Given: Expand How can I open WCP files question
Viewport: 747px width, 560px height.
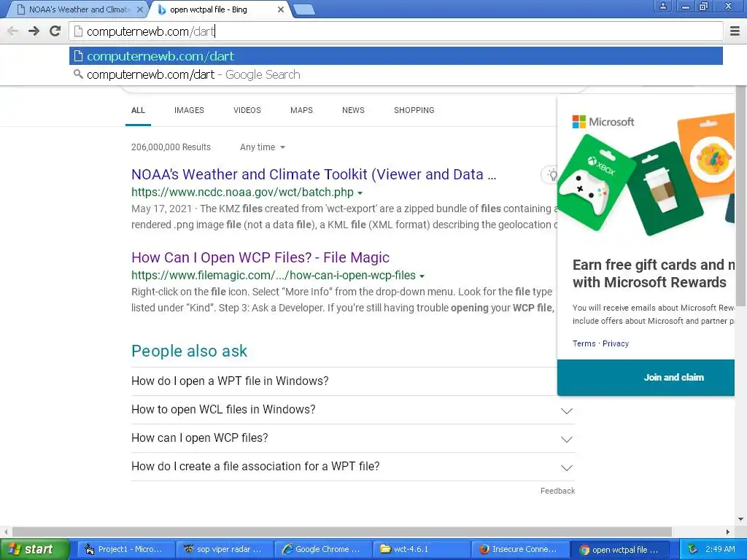Looking at the screenshot, I should pyautogui.click(x=353, y=438).
